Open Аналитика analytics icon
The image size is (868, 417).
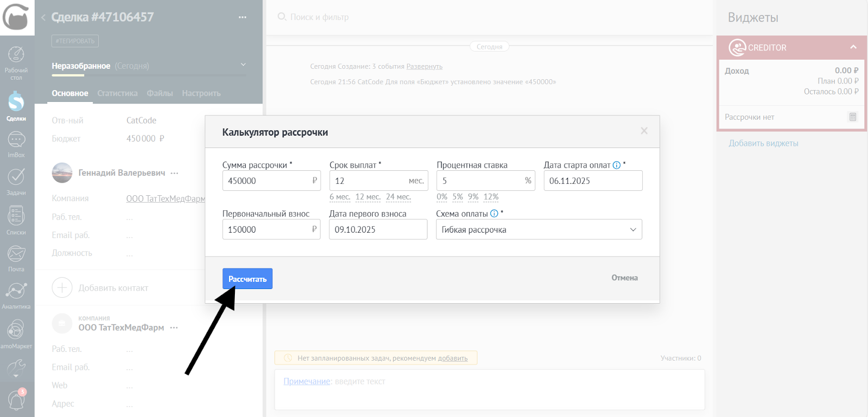pos(16,295)
